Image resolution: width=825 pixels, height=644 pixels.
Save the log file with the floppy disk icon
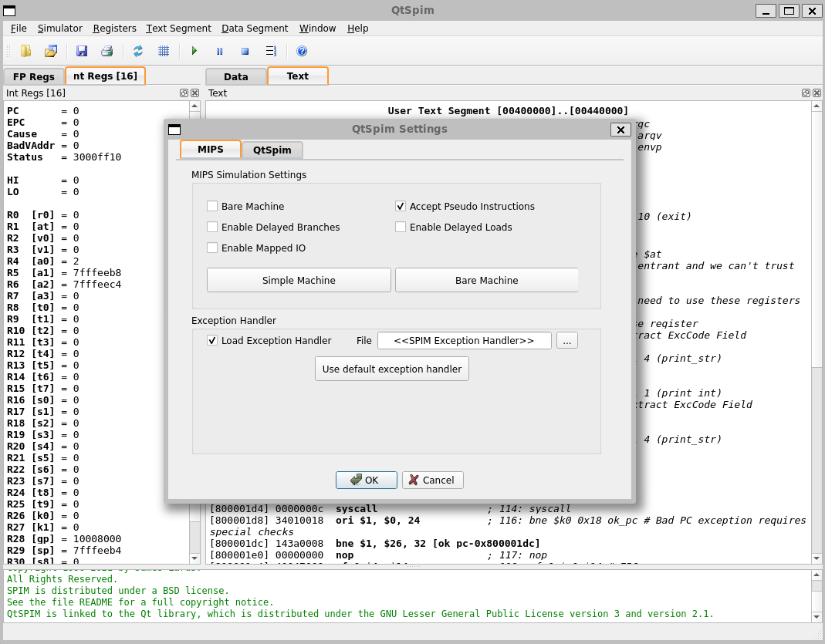tap(81, 51)
